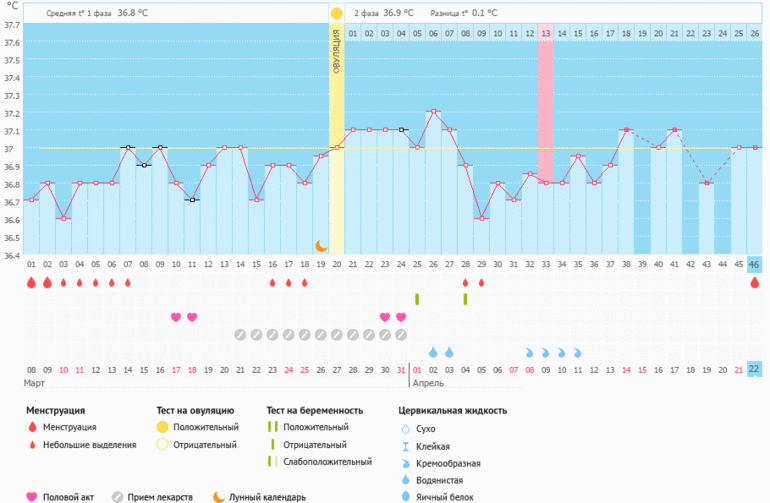Click the 'Яичный белок' legend drop icon

click(x=405, y=497)
